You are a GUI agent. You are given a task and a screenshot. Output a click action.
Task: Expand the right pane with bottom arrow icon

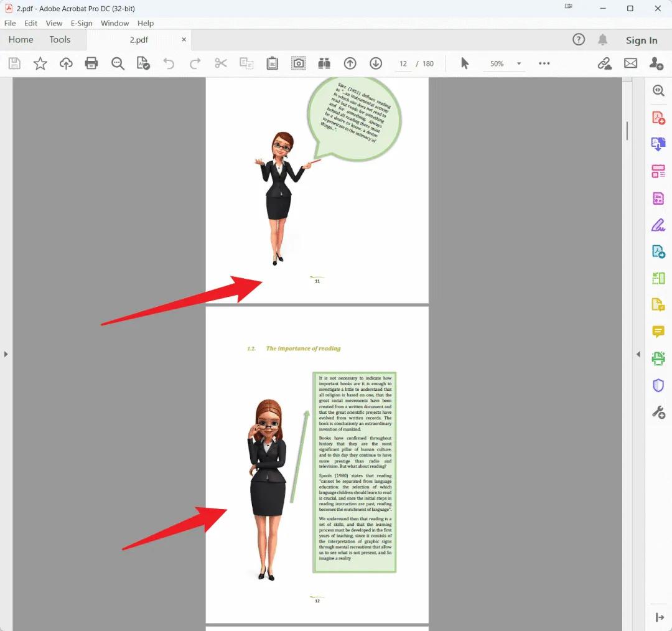[x=659, y=617]
